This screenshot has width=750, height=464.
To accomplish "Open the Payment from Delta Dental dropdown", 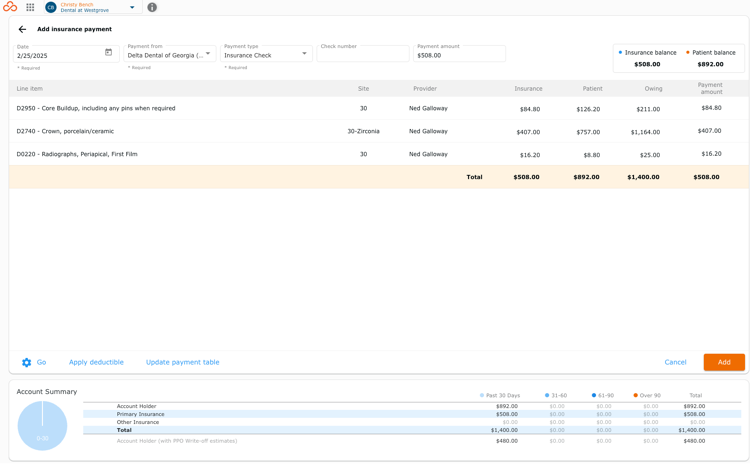I will 170,54.
